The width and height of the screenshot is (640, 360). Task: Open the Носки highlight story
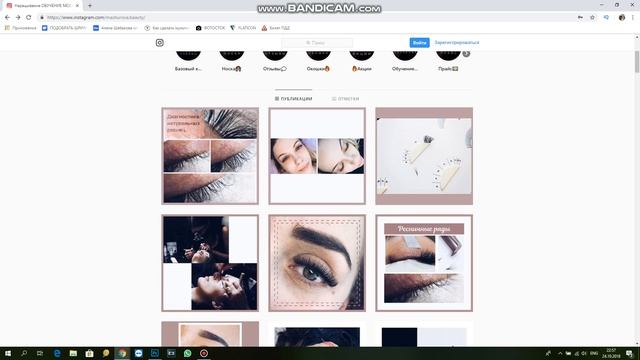pos(231,61)
